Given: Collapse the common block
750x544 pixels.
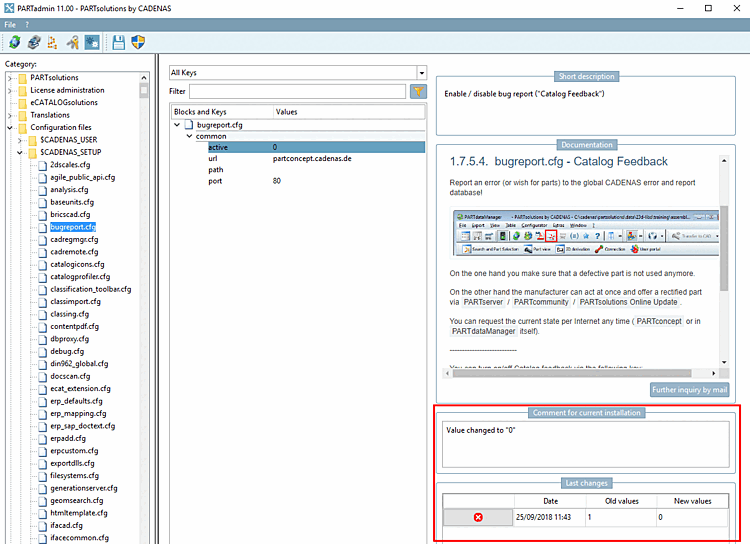Looking at the screenshot, I should tap(189, 136).
